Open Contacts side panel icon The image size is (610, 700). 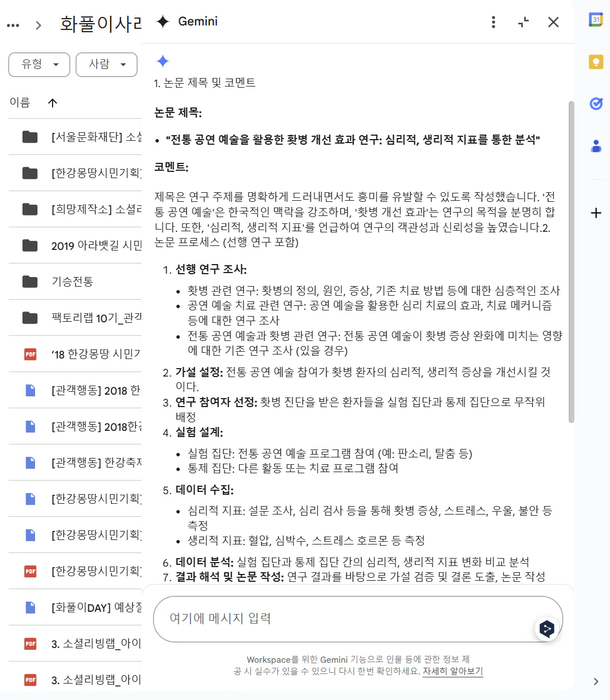coord(596,146)
